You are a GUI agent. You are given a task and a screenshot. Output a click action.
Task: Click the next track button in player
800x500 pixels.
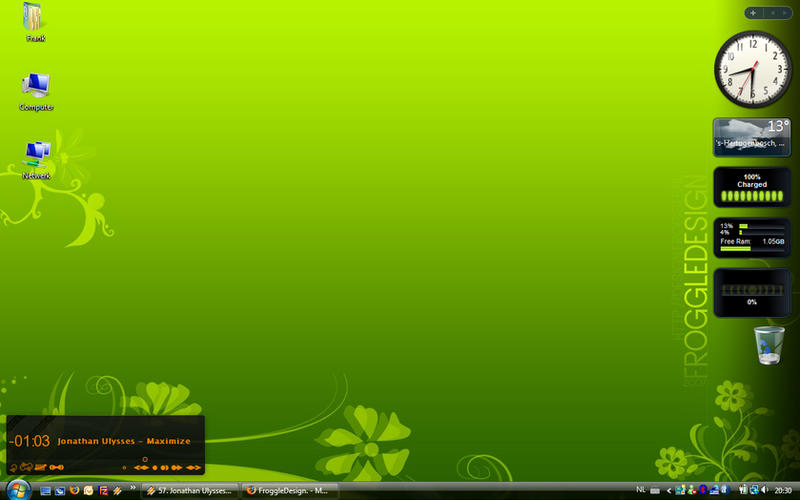[177, 467]
